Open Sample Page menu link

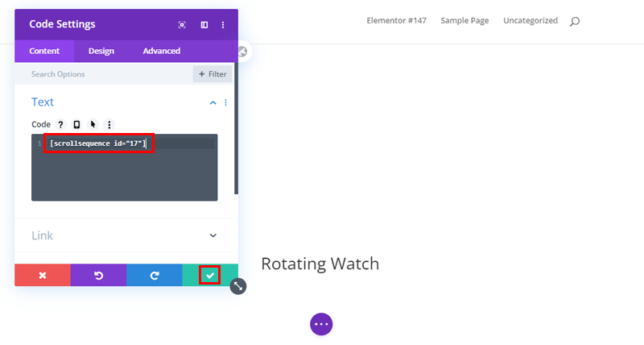464,21
